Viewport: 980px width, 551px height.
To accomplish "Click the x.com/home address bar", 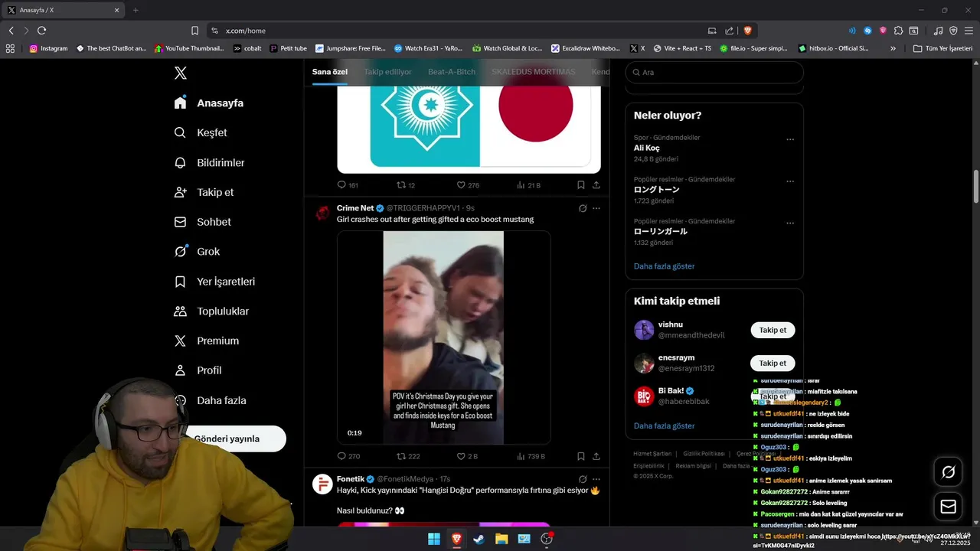I will (x=459, y=31).
